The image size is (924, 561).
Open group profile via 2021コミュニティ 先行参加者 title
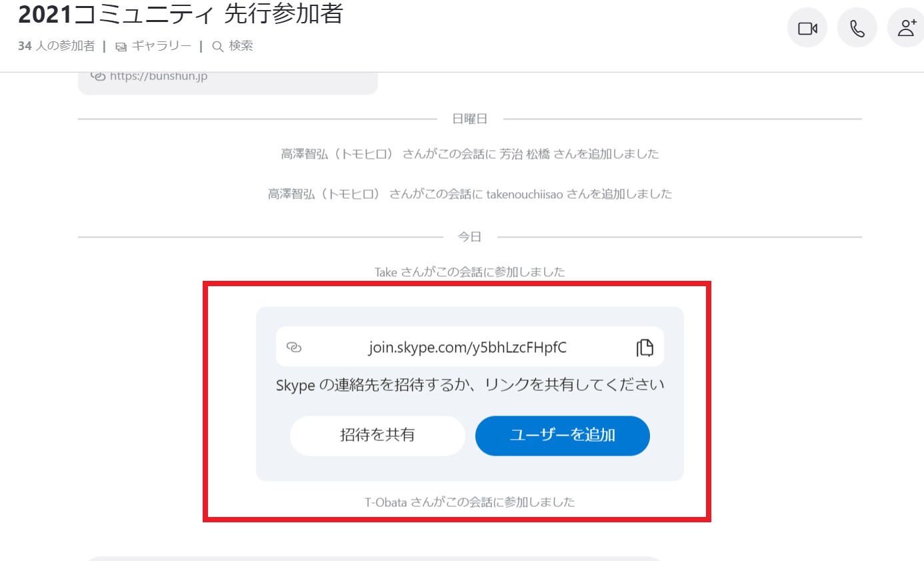pos(181,14)
